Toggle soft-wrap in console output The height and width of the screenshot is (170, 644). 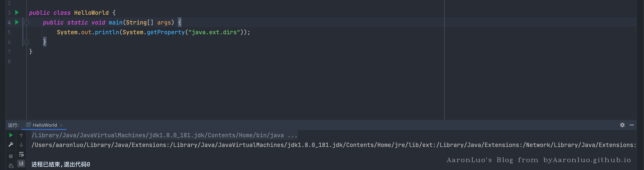point(21,155)
